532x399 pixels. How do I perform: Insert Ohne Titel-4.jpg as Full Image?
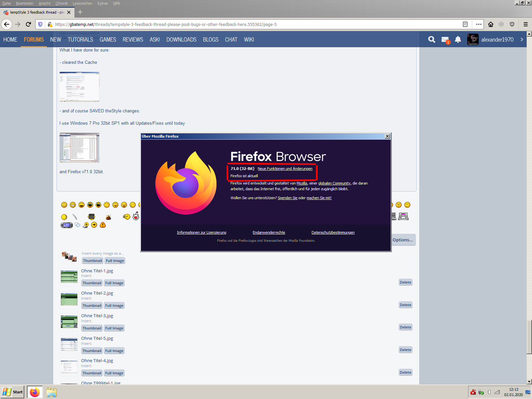click(x=114, y=373)
